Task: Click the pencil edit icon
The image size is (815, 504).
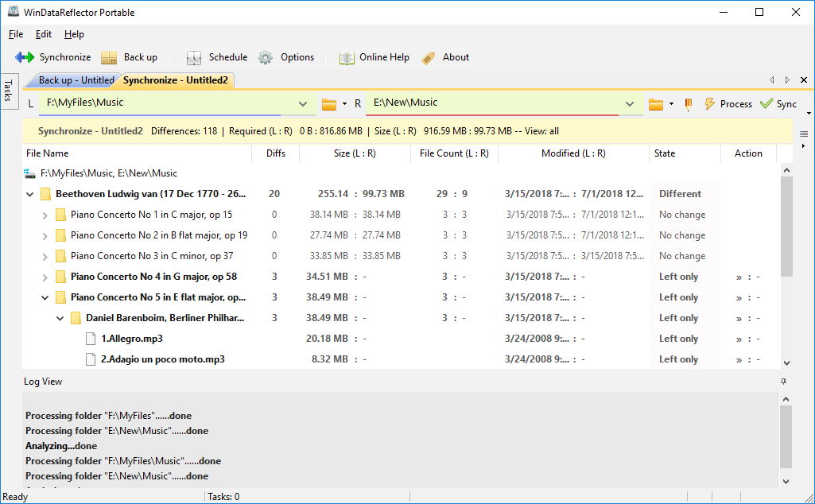Action: (x=688, y=104)
